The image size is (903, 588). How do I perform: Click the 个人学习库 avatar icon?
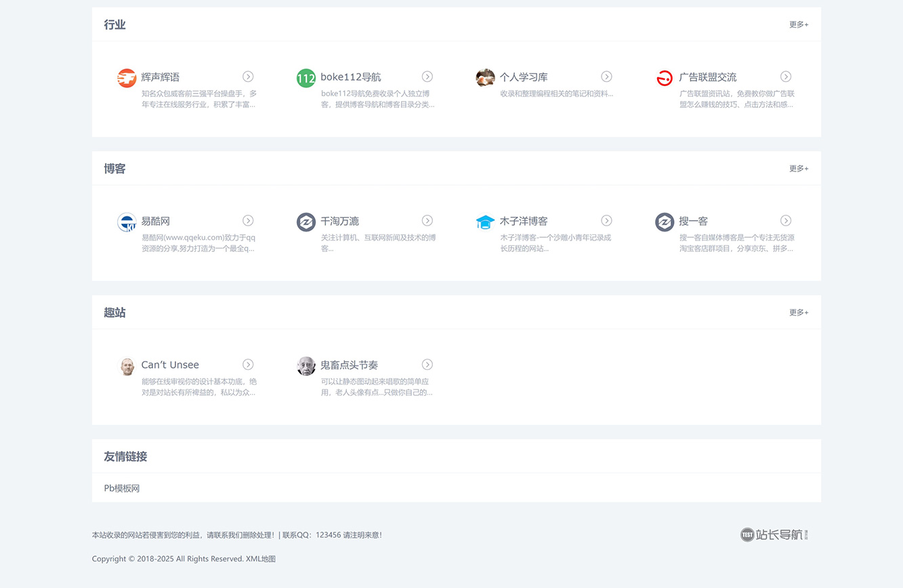486,78
